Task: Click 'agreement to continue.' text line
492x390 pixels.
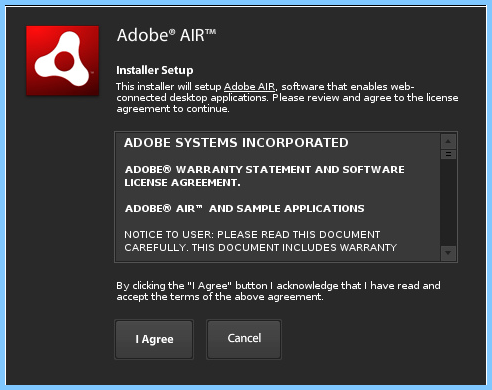Action: click(173, 109)
